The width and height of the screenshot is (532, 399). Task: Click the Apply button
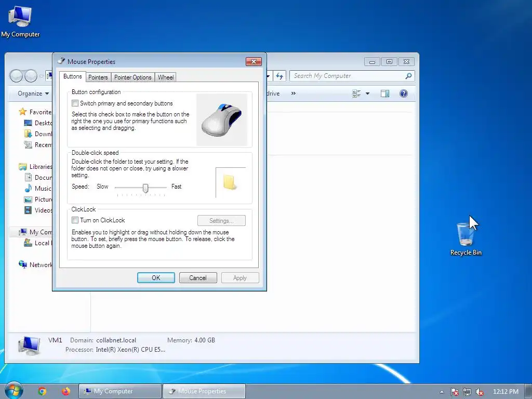pyautogui.click(x=240, y=278)
